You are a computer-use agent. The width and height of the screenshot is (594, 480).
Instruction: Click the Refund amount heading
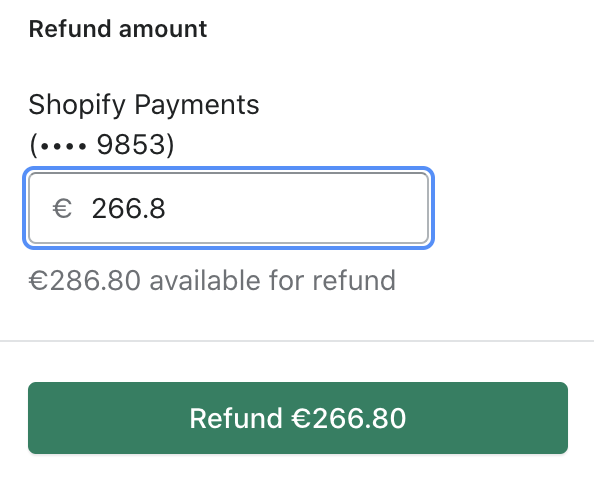click(118, 29)
